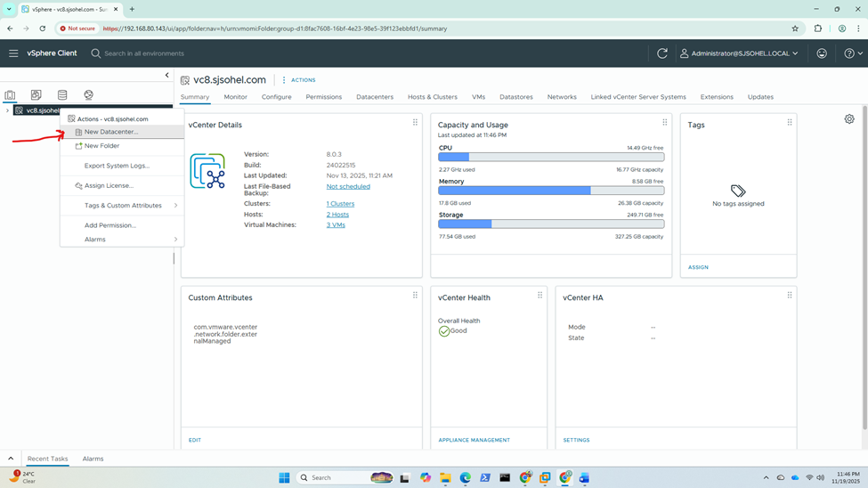The height and width of the screenshot is (488, 868).
Task: Select Export System Logs menu entry
Action: point(122,166)
